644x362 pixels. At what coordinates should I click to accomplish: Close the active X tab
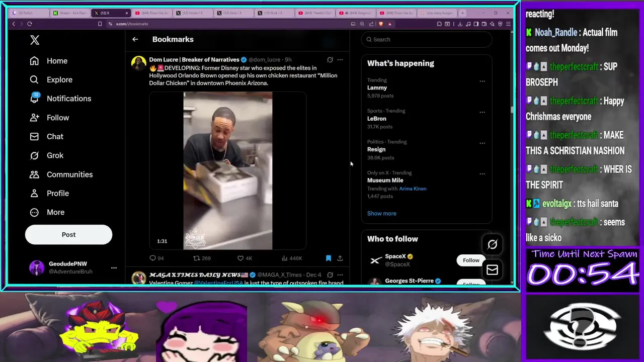pyautogui.click(x=127, y=13)
